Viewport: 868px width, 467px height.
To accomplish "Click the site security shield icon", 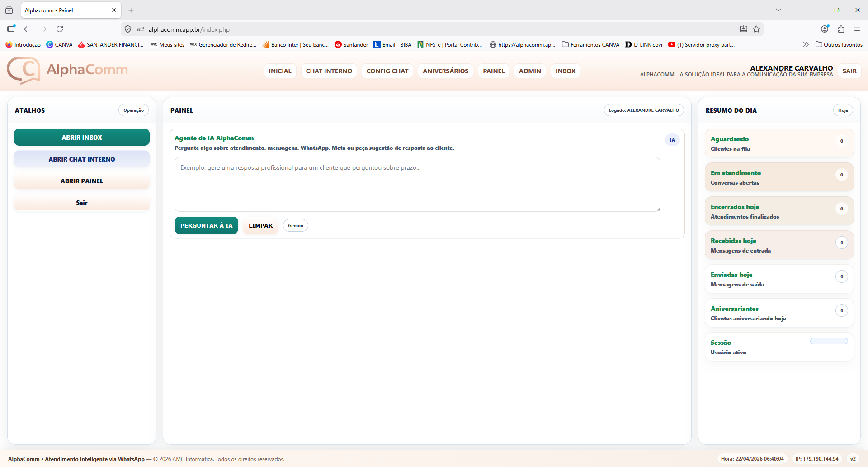I will coord(128,29).
